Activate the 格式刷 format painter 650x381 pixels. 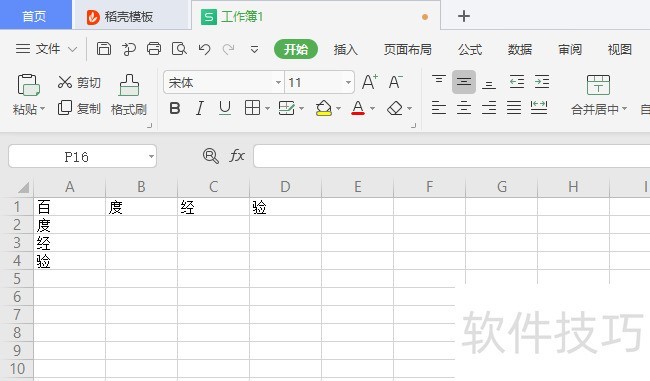(x=129, y=95)
